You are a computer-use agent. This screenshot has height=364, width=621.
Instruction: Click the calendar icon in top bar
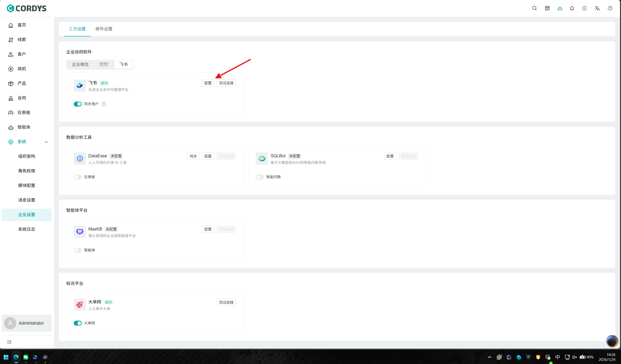tap(547, 8)
